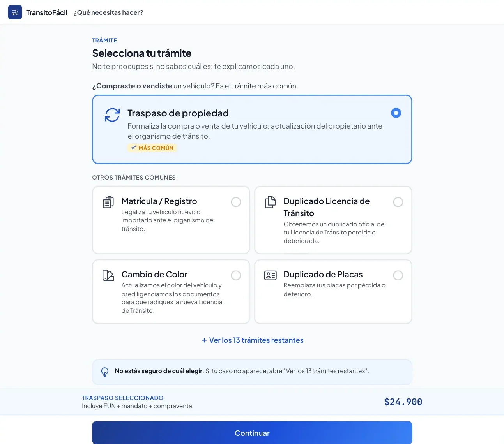The image size is (504, 444).
Task: Click the Duplicado Licencia de Tránsito documents icon
Action: click(x=270, y=202)
